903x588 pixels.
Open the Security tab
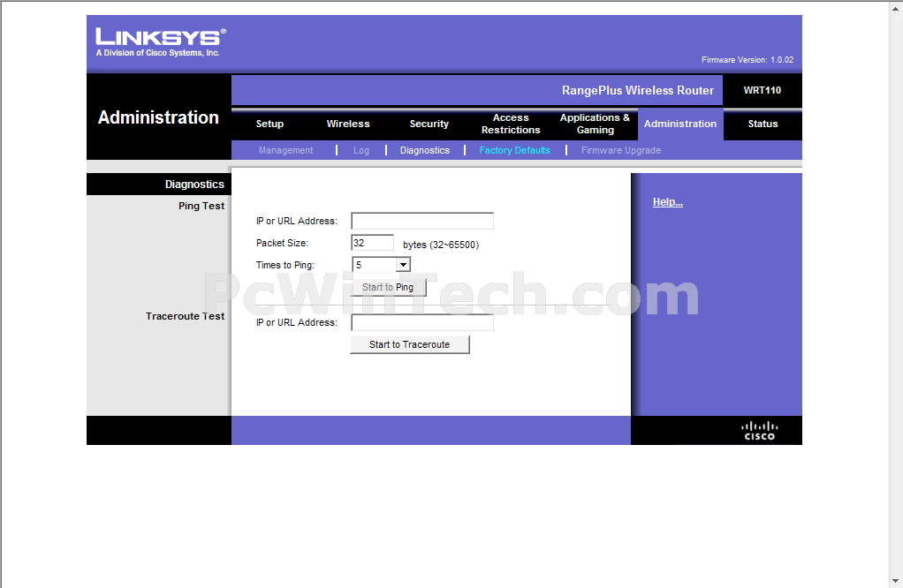click(429, 124)
